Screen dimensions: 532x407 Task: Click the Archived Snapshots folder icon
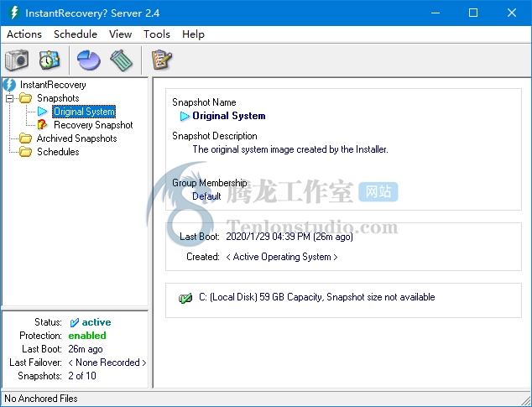[25, 138]
